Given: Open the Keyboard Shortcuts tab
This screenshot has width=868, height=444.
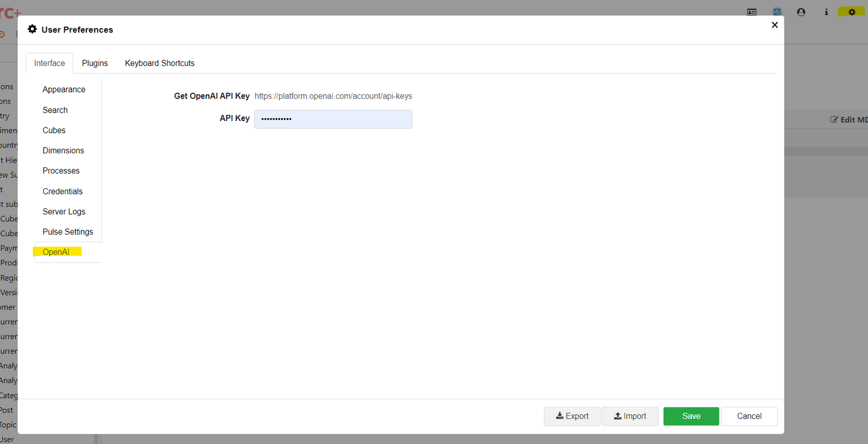Looking at the screenshot, I should (159, 63).
